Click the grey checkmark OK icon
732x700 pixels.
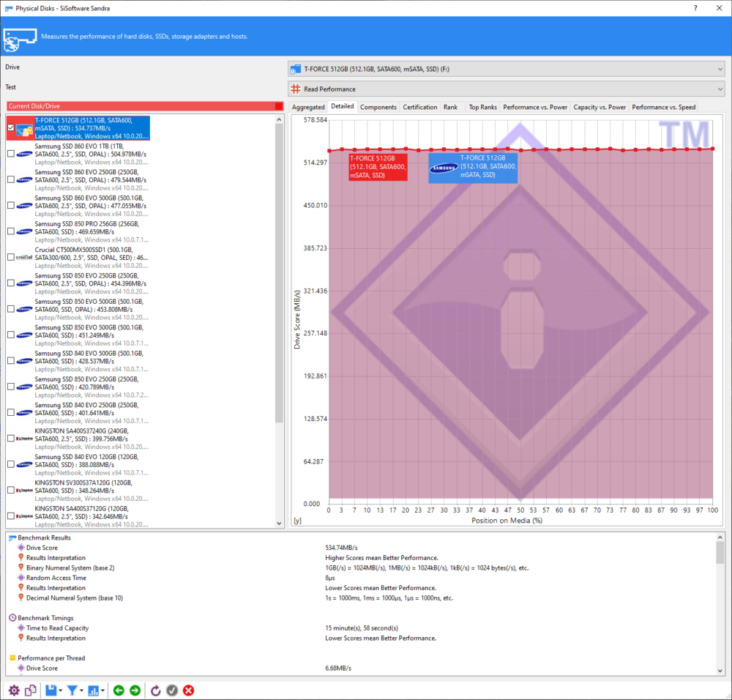point(172,690)
